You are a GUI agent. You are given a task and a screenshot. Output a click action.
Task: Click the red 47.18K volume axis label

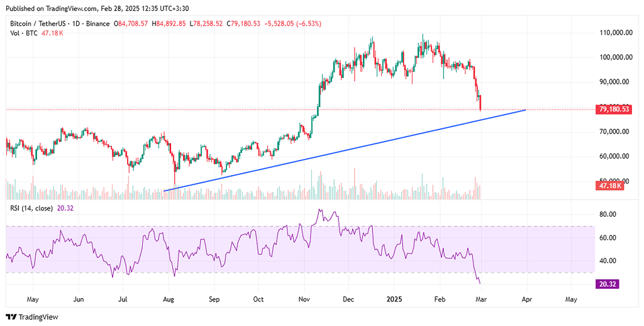point(608,186)
